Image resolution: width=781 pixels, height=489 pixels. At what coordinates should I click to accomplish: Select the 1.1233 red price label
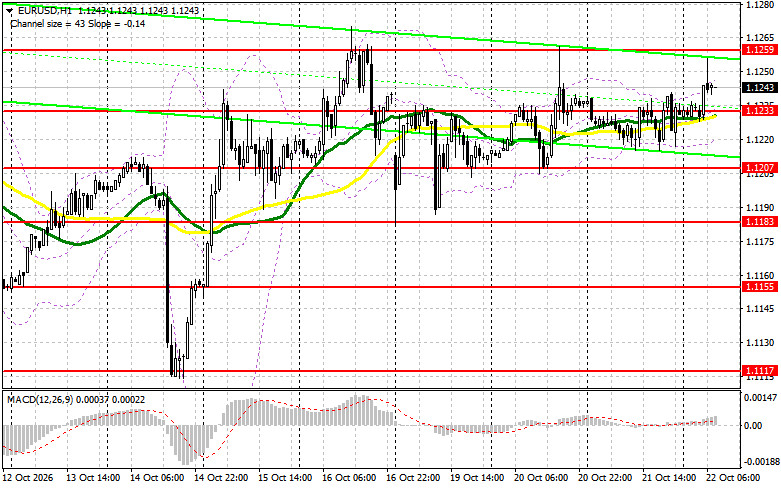click(x=760, y=111)
